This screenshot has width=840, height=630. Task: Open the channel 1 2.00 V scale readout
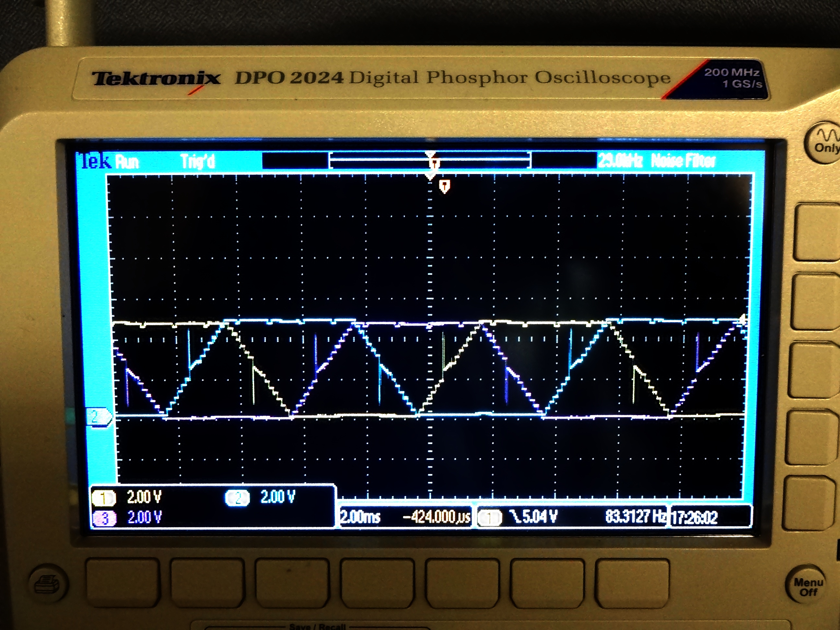(144, 497)
